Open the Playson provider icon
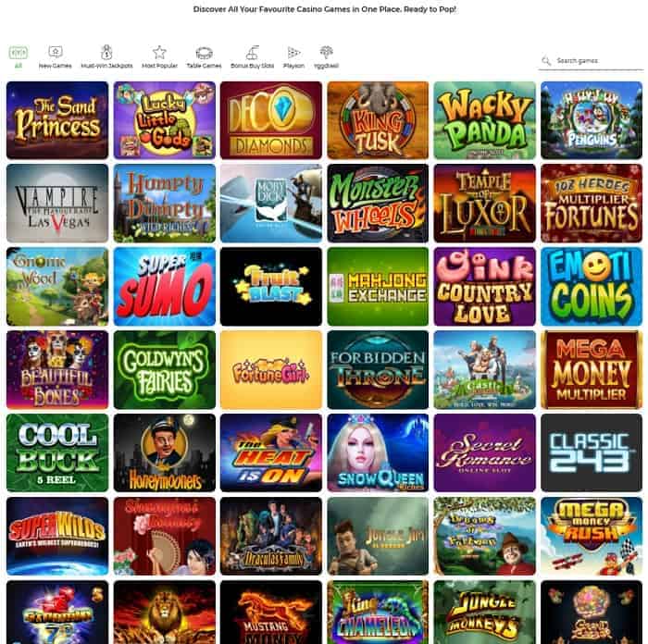648x644 pixels. [293, 53]
